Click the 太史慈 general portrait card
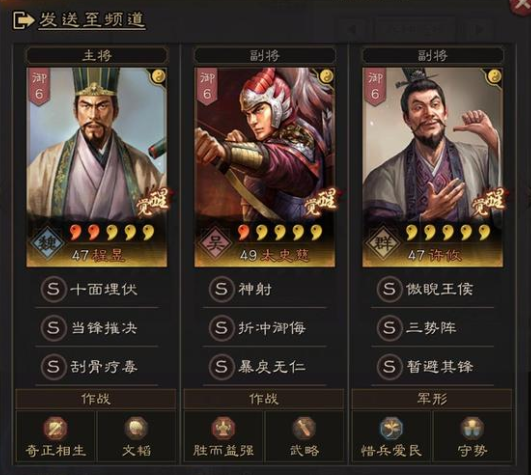The image size is (531, 475). pyautogui.click(x=265, y=167)
